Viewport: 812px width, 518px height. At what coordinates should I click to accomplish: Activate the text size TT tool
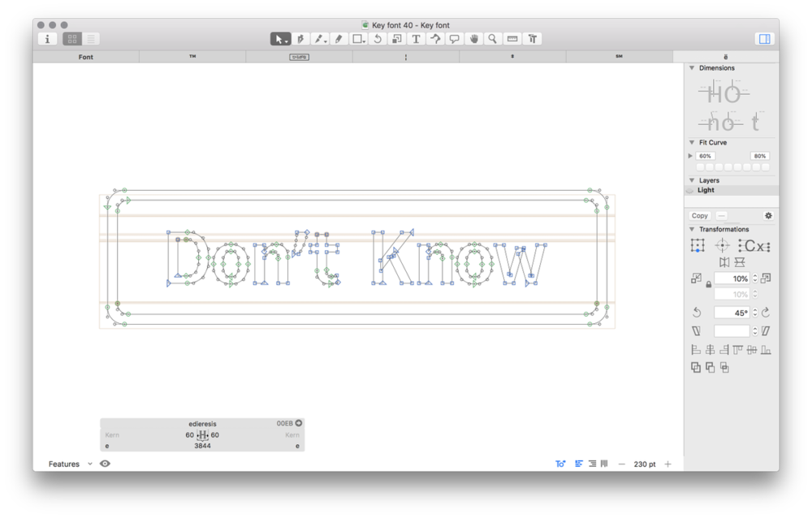pos(533,39)
